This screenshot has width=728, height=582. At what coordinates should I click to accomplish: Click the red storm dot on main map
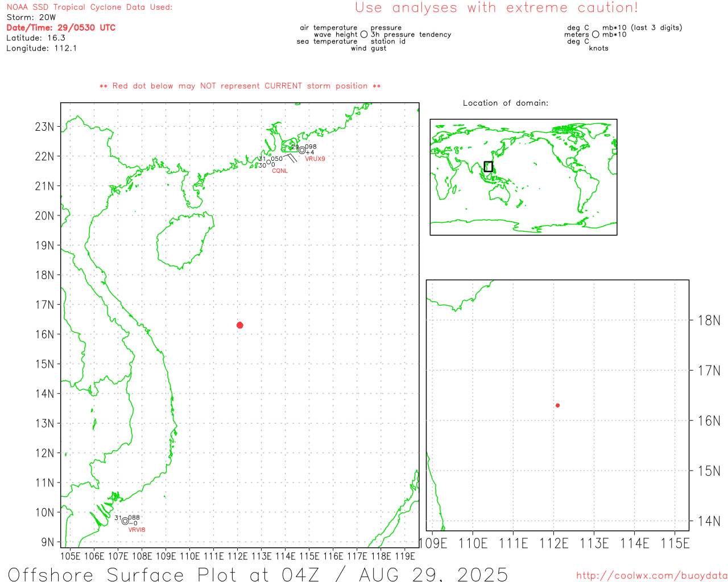[x=239, y=325]
